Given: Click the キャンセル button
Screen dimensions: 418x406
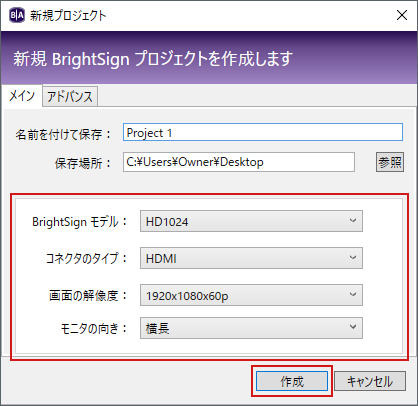Looking at the screenshot, I should 370,381.
